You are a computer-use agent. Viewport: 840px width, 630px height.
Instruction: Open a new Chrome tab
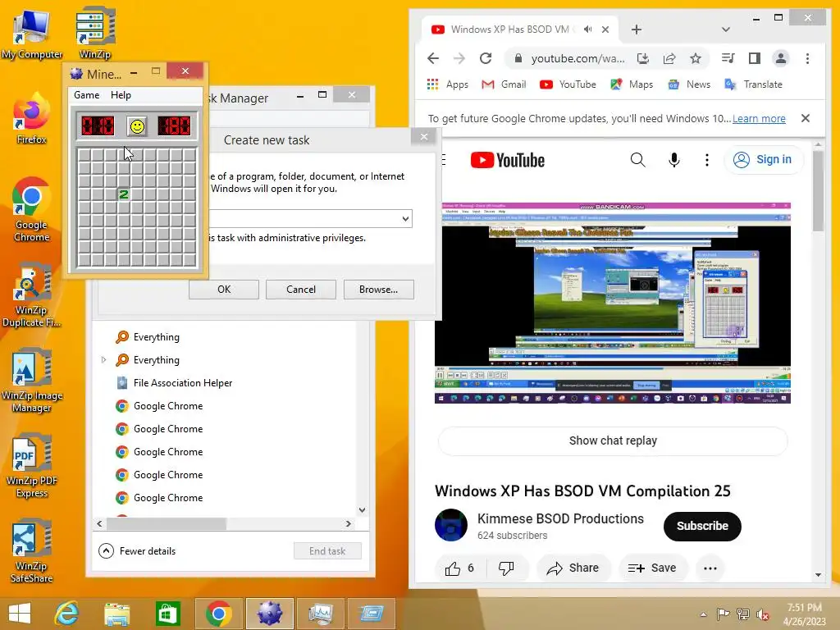(x=637, y=30)
